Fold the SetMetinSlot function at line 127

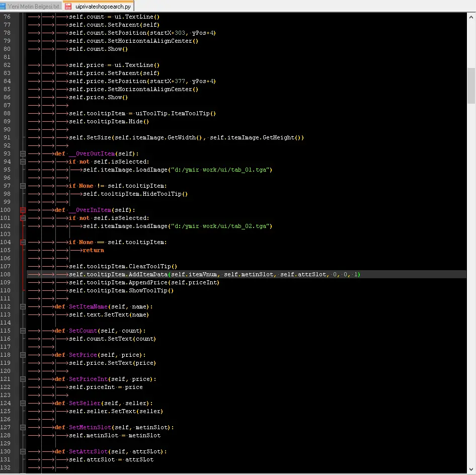point(23,427)
